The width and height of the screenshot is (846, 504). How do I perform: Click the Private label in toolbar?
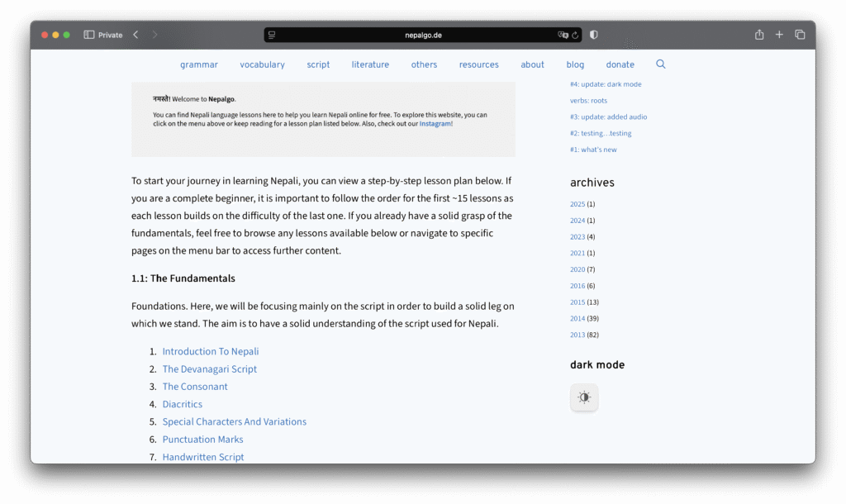pos(110,35)
